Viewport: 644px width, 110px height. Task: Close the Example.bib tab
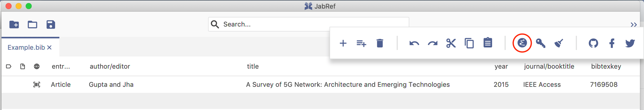[49, 47]
